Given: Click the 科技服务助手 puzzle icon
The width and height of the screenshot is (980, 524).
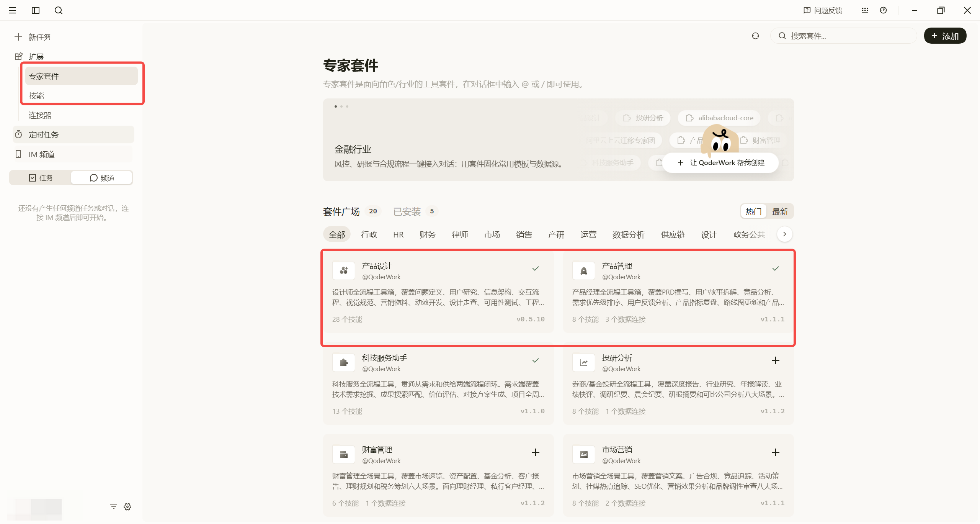Looking at the screenshot, I should pos(344,362).
